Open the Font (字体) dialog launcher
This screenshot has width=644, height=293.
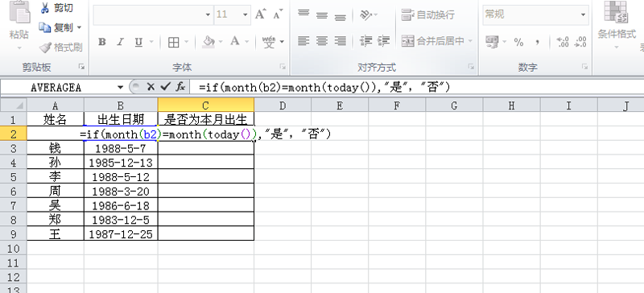coord(283,67)
